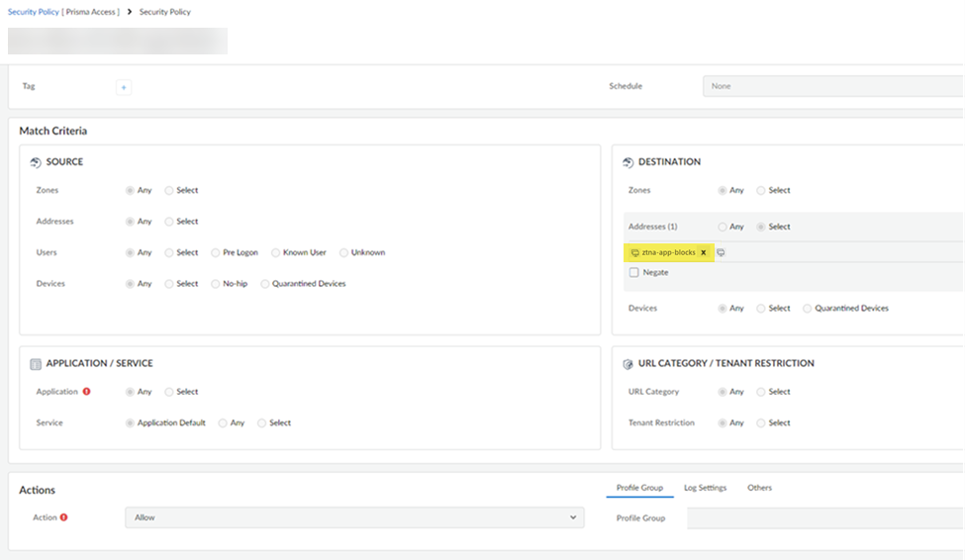The height and width of the screenshot is (560, 965).
Task: Switch to the Others tab
Action: click(x=759, y=488)
